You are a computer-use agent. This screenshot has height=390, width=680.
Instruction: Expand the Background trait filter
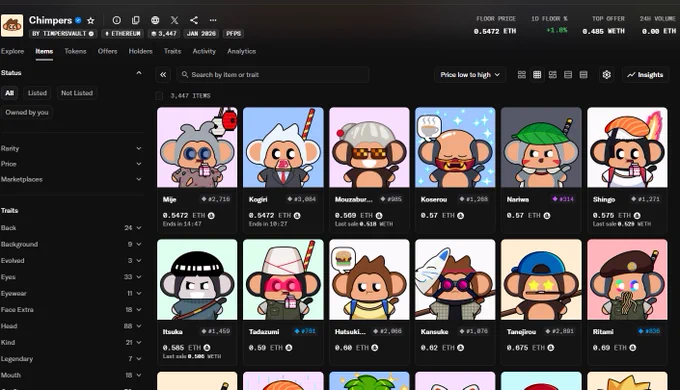(72, 244)
